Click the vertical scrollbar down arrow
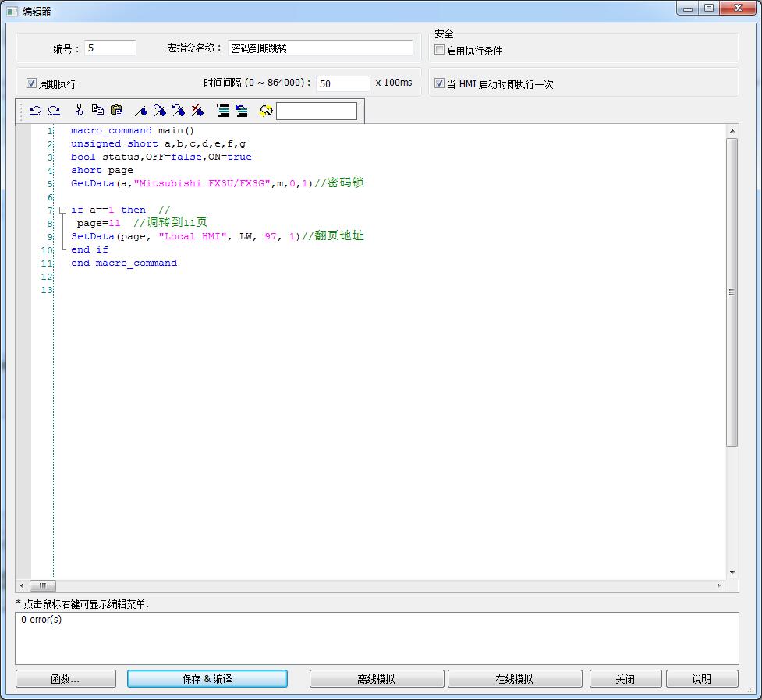762x700 pixels. click(732, 573)
